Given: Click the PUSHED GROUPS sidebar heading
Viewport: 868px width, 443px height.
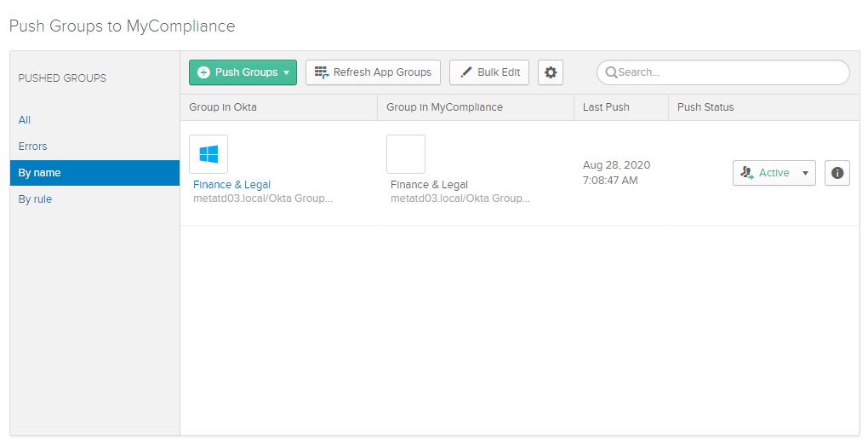Looking at the screenshot, I should coord(63,78).
